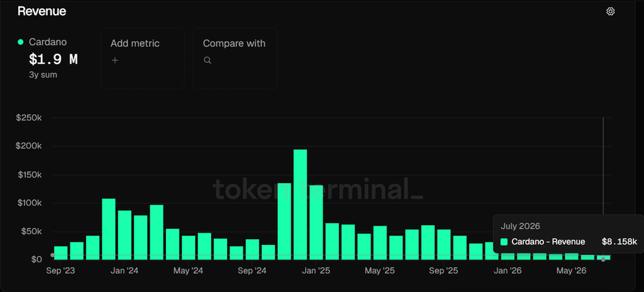Open chart settings gear icon
The image size is (644, 292).
pos(610,11)
